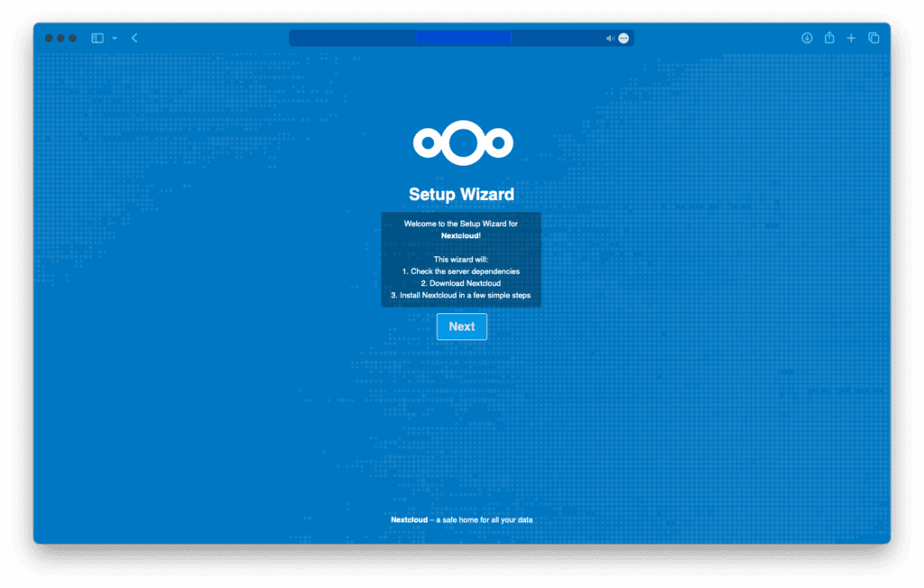Select the 'Check the server dependencies' step
The width and height of the screenshot is (924, 588).
point(461,271)
